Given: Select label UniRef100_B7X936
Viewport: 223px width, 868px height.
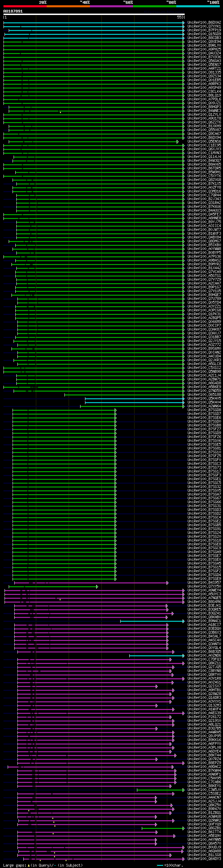Looking at the screenshot, I should click(204, 57).
